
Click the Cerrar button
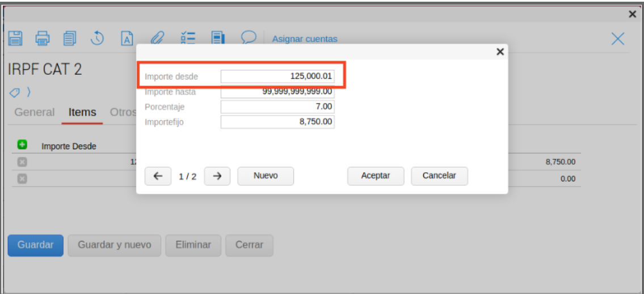tap(249, 245)
